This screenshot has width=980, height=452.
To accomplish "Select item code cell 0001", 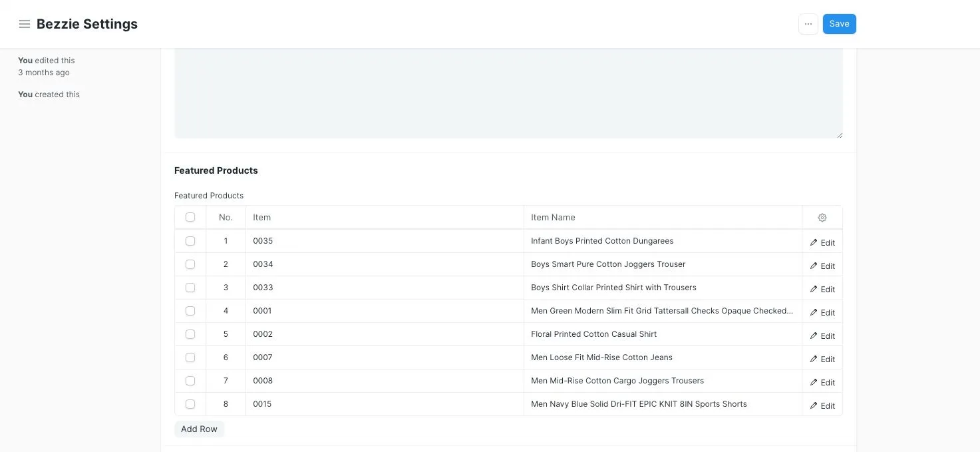I will pyautogui.click(x=385, y=311).
